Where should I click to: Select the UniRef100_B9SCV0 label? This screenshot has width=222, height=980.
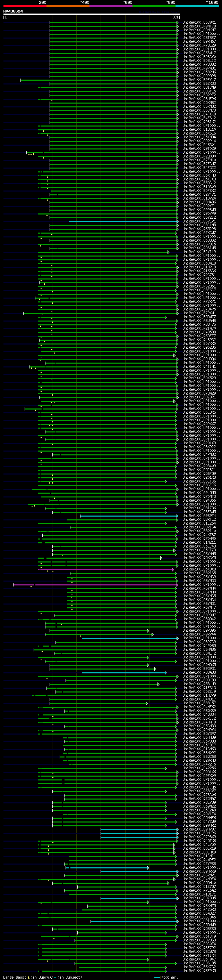tap(199, 57)
